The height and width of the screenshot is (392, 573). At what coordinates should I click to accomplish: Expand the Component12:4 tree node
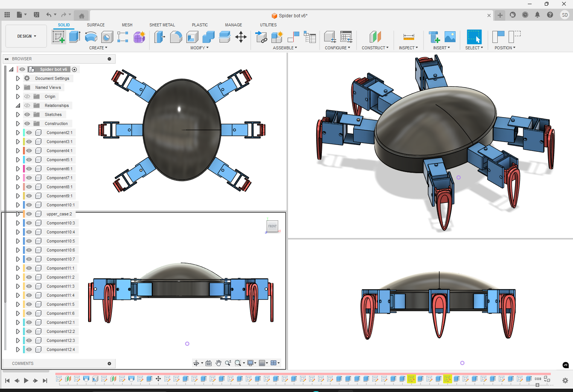pos(18,349)
